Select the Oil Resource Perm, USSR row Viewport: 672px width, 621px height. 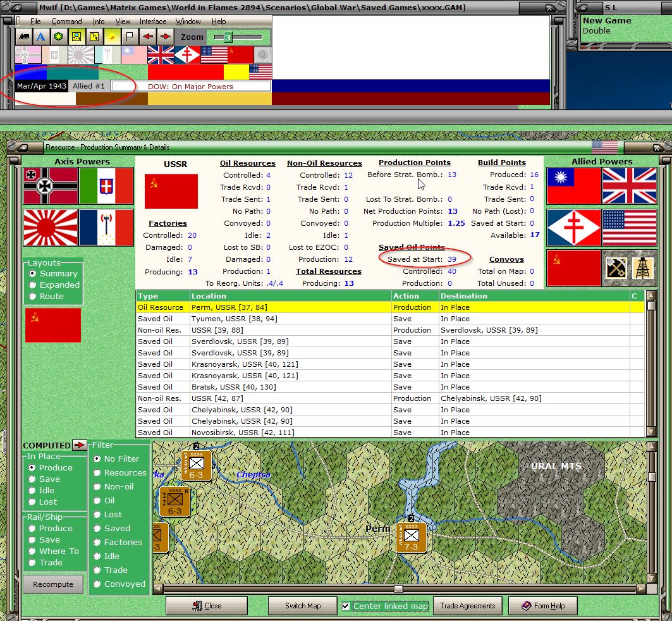pos(390,307)
